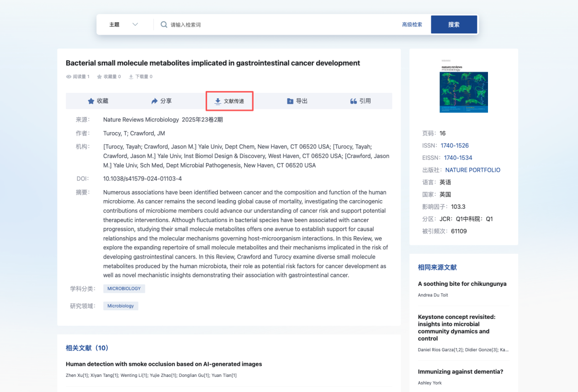The height and width of the screenshot is (392, 578).
Task: Click author names Turocy, T; Crawford, JM
Action: point(134,133)
